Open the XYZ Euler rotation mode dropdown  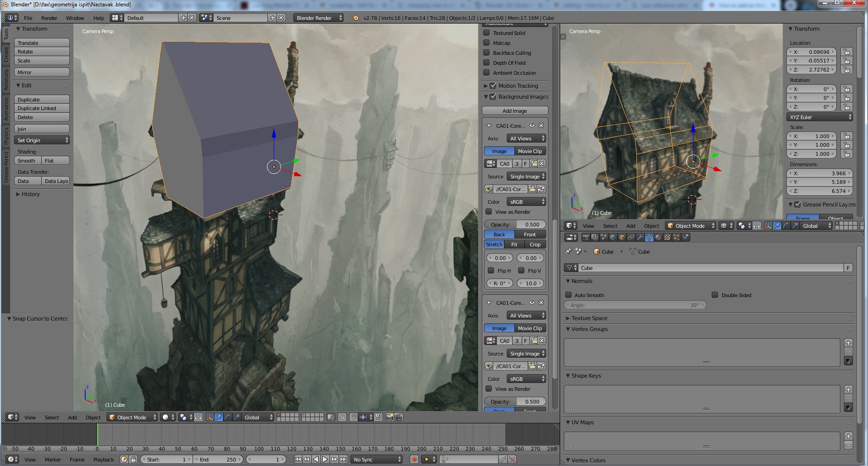tap(820, 117)
